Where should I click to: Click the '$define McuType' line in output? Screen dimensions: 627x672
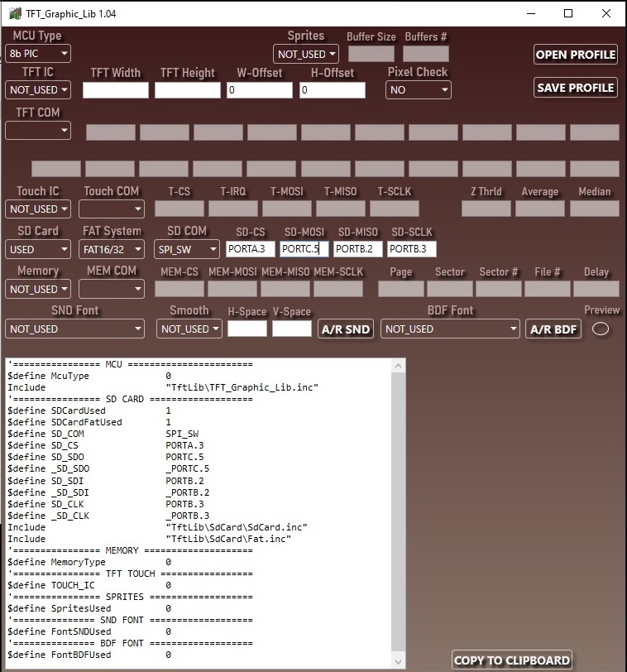point(89,376)
